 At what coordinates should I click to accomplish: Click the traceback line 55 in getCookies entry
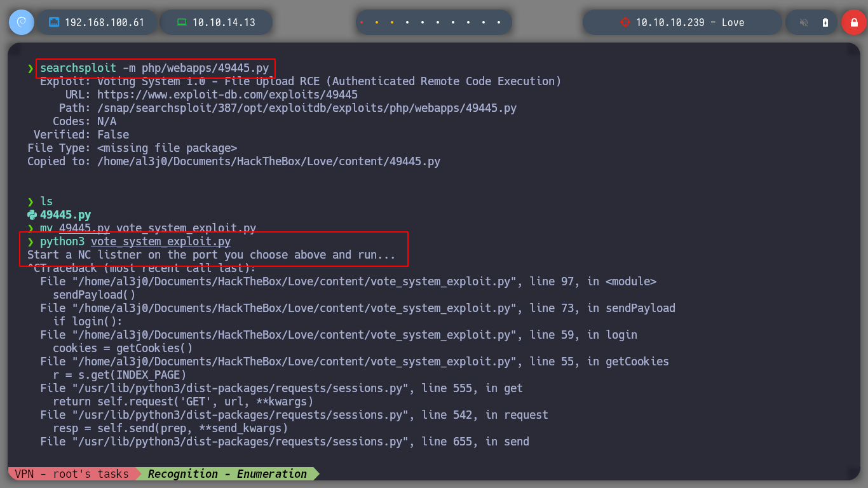(x=355, y=362)
